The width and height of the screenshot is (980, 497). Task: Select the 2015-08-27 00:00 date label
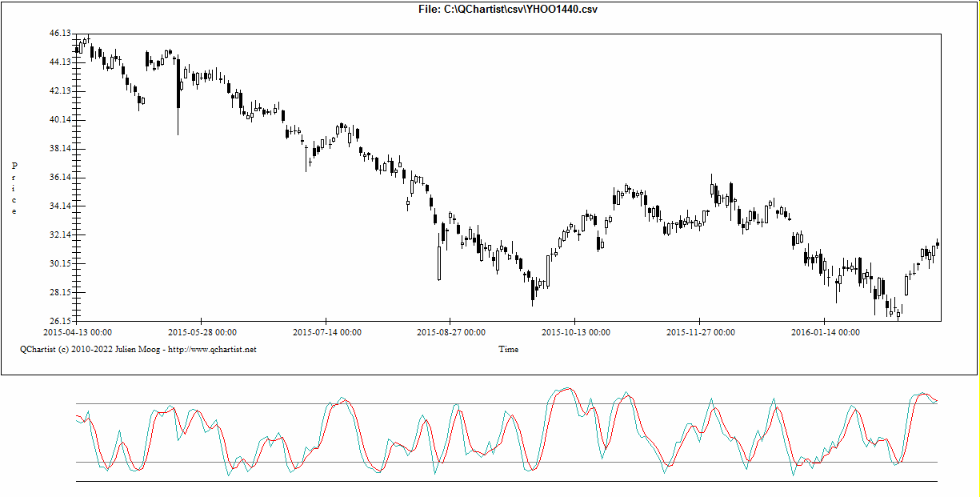pos(451,332)
